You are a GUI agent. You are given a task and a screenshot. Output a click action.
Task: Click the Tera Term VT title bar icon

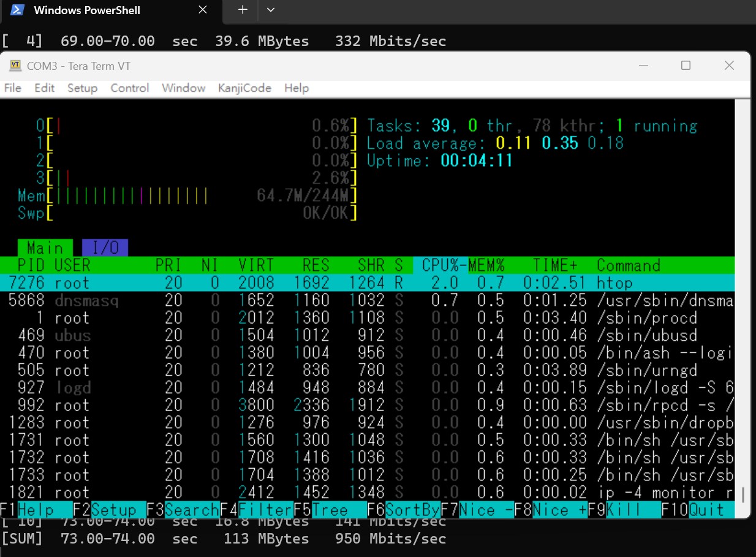(x=15, y=66)
